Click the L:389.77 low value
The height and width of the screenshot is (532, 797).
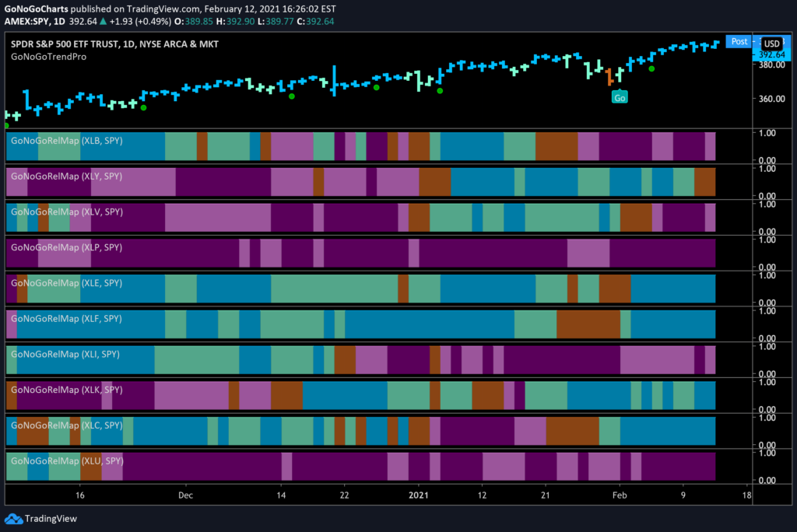[276, 21]
